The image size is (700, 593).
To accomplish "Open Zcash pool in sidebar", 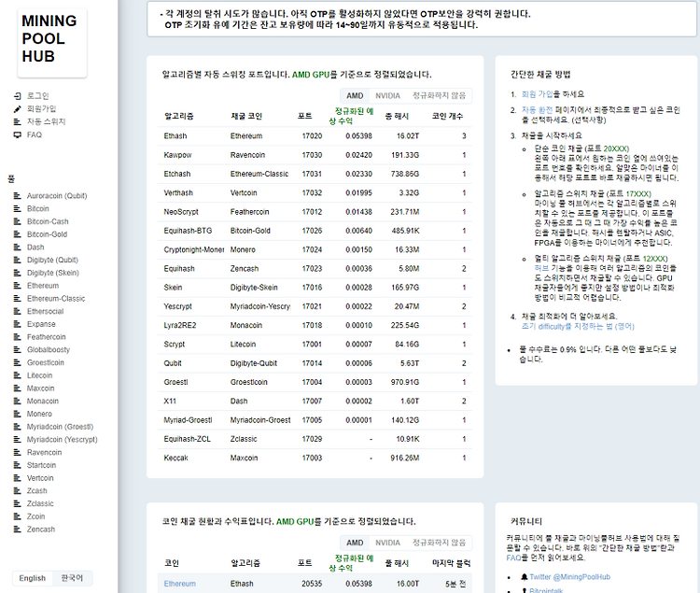I will click(36, 491).
